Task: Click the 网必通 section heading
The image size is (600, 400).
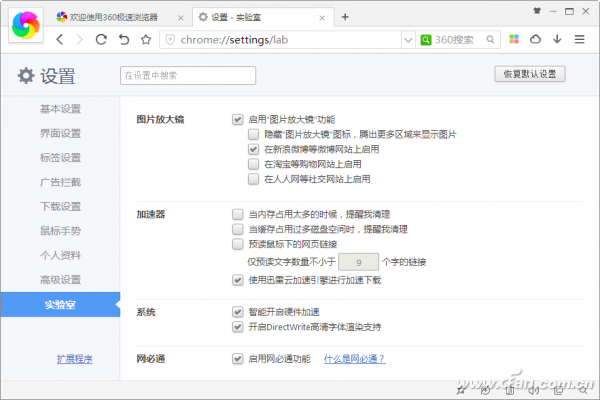Action: (x=151, y=359)
